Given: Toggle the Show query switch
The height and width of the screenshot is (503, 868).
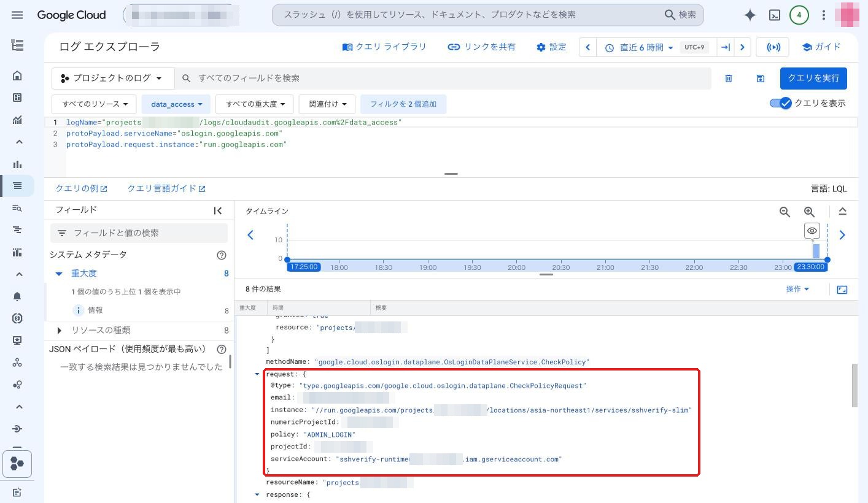Looking at the screenshot, I should click(x=781, y=103).
